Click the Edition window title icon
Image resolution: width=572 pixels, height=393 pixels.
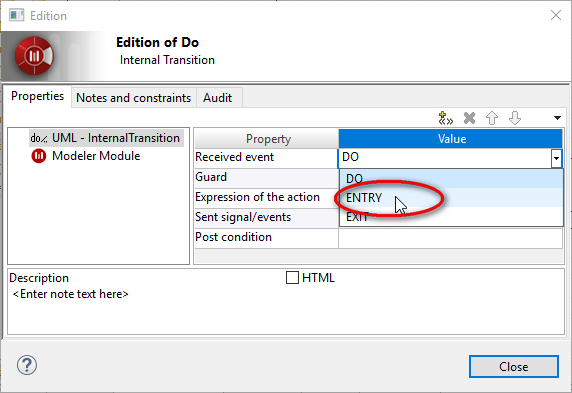point(17,16)
